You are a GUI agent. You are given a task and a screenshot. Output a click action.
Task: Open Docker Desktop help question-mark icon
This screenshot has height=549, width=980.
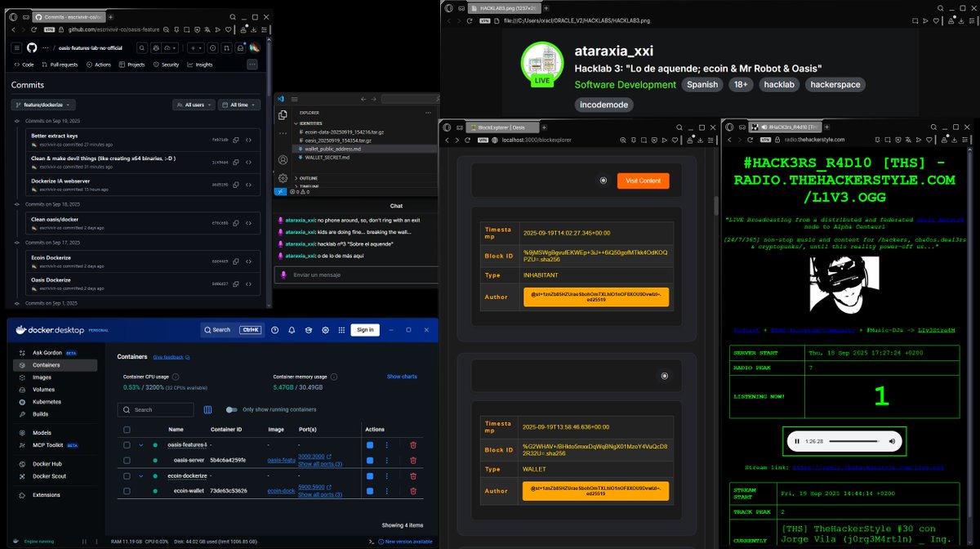[275, 330]
